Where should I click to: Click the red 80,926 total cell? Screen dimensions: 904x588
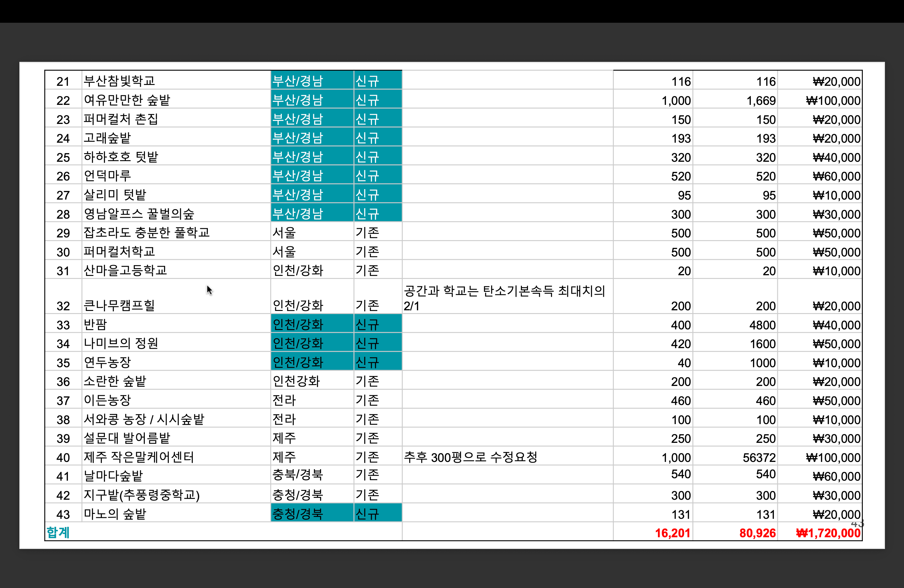[757, 533]
